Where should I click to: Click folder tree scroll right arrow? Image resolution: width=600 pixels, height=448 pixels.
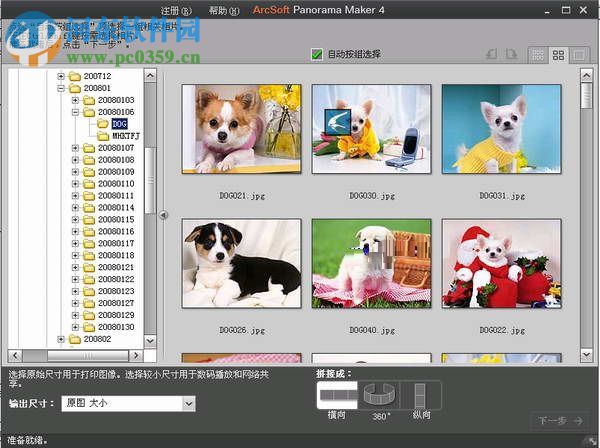point(136,355)
